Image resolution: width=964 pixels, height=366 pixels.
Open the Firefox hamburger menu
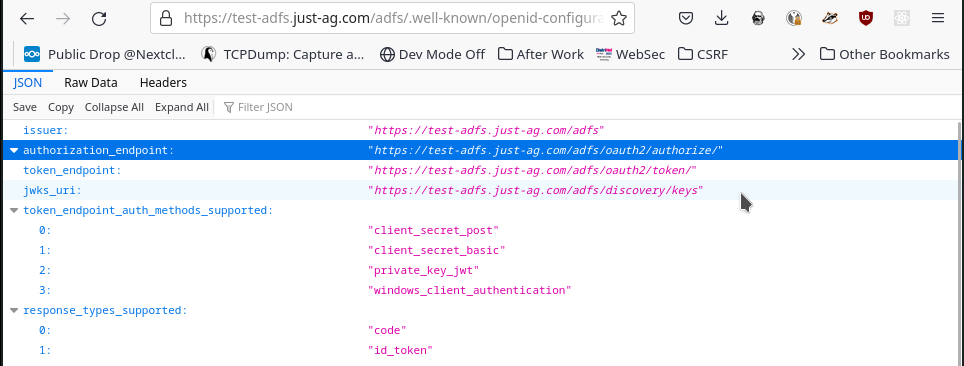(x=938, y=18)
